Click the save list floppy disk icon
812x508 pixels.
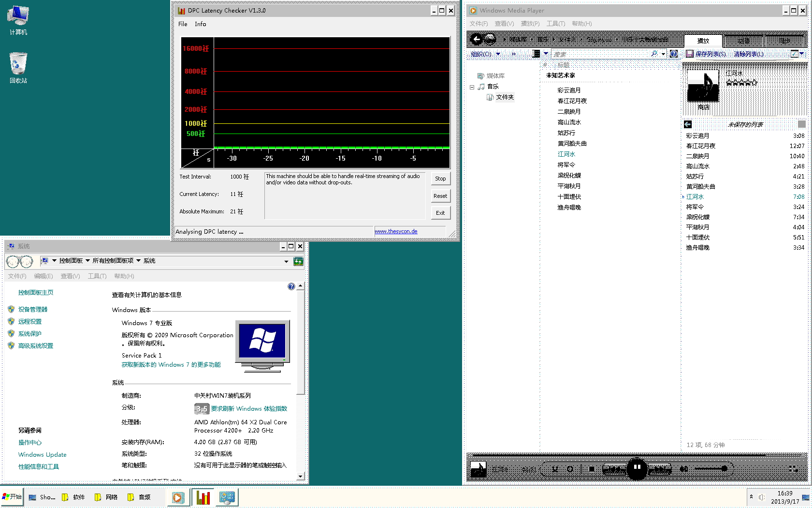690,54
